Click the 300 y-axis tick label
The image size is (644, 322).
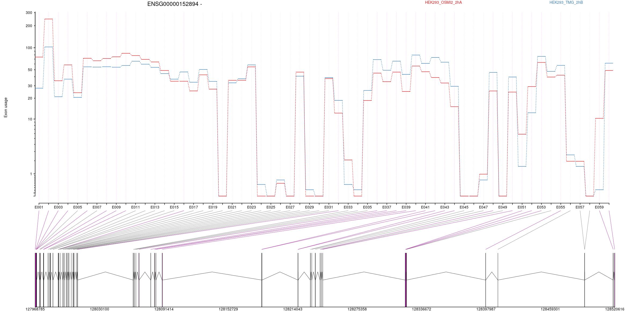(x=29, y=13)
